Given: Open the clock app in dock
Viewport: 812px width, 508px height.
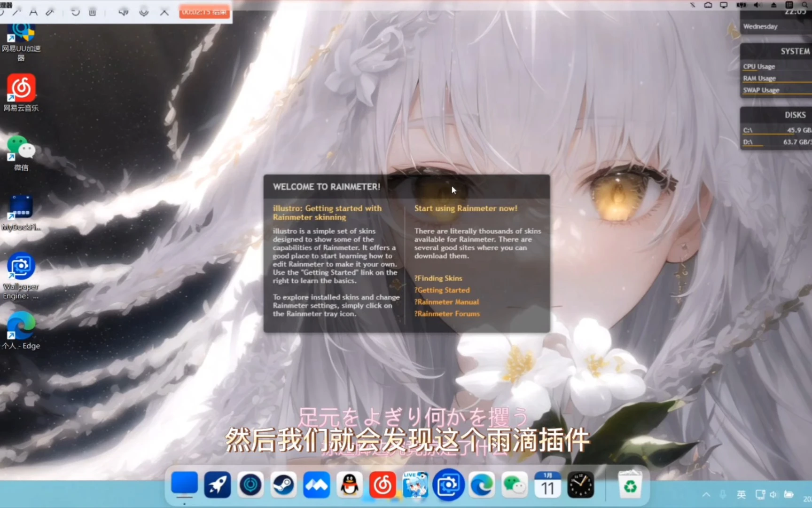Looking at the screenshot, I should click(x=580, y=485).
